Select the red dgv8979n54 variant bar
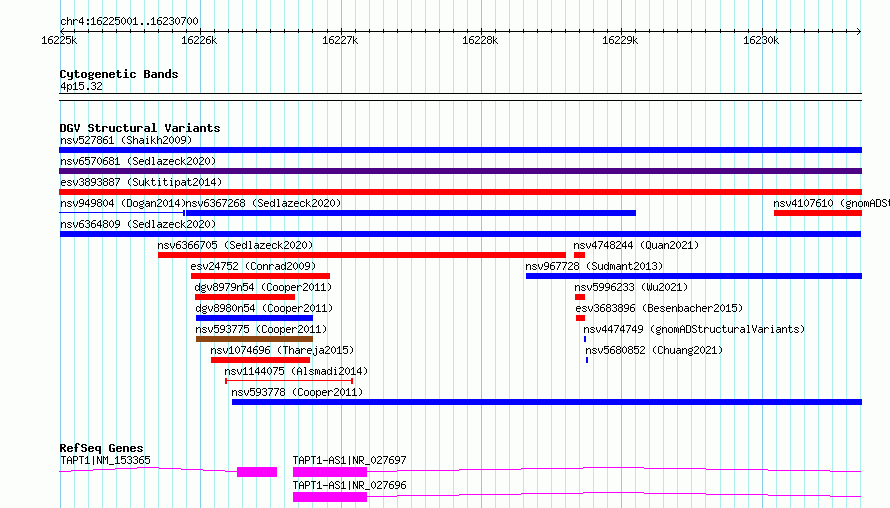 [245, 297]
